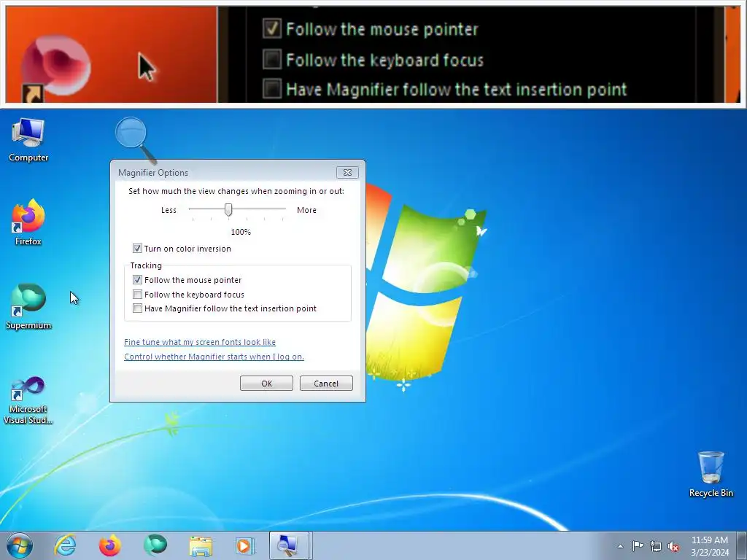Image resolution: width=747 pixels, height=560 pixels.
Task: Click the Less label beside the slider
Action: (x=169, y=210)
